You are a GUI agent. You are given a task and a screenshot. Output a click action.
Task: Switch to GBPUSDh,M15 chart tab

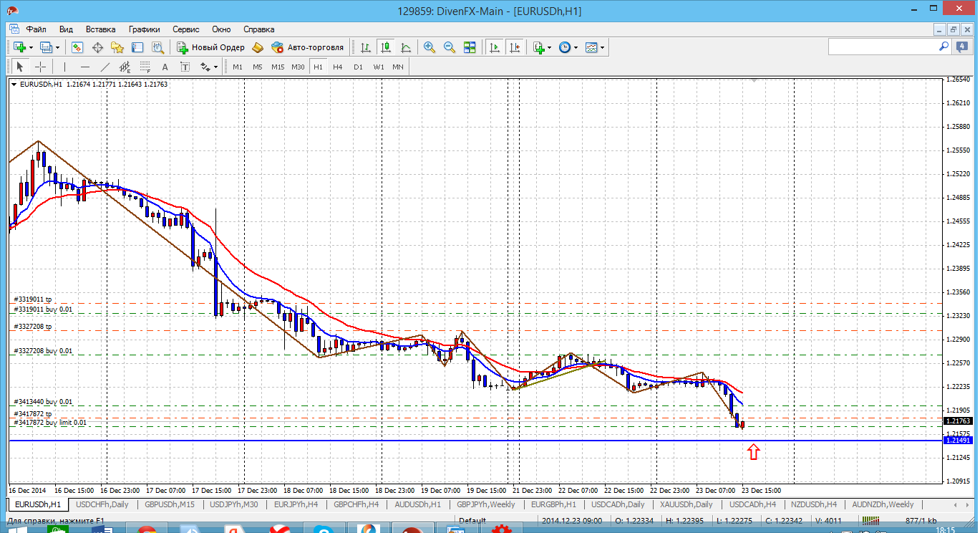[169, 504]
